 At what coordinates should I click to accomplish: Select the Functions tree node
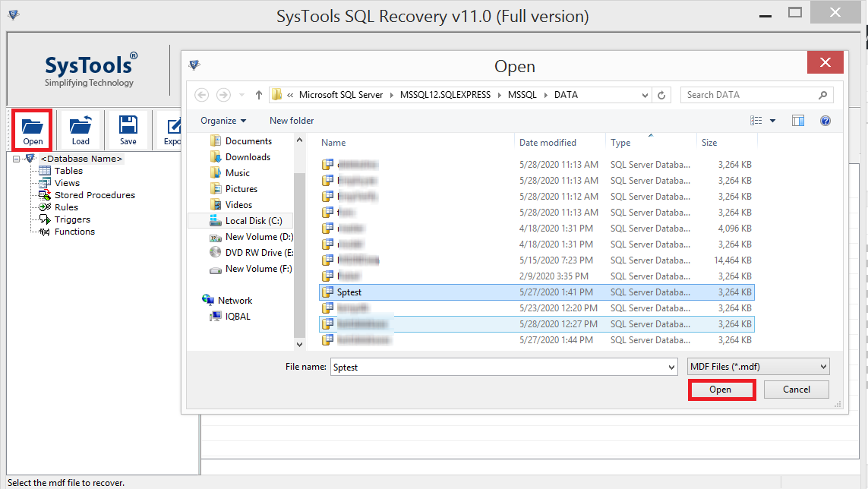74,232
